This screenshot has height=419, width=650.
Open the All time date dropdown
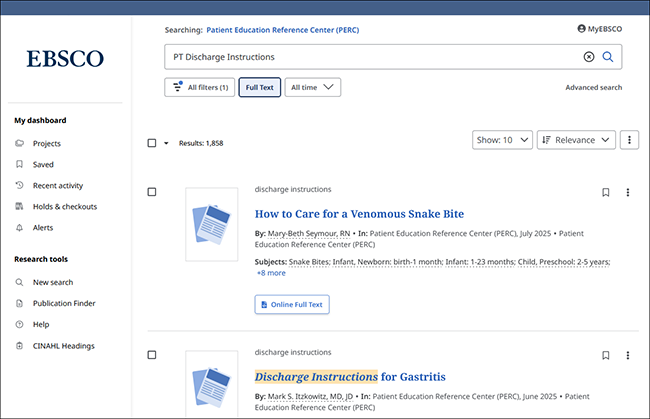click(x=313, y=87)
